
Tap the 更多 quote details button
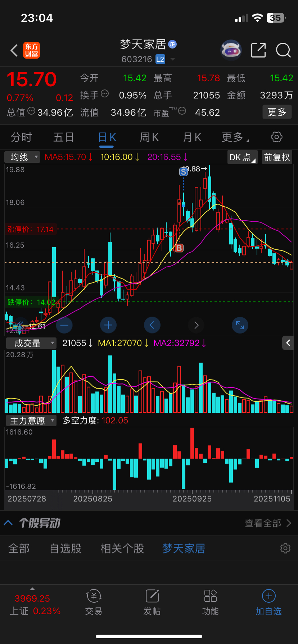[x=277, y=112]
